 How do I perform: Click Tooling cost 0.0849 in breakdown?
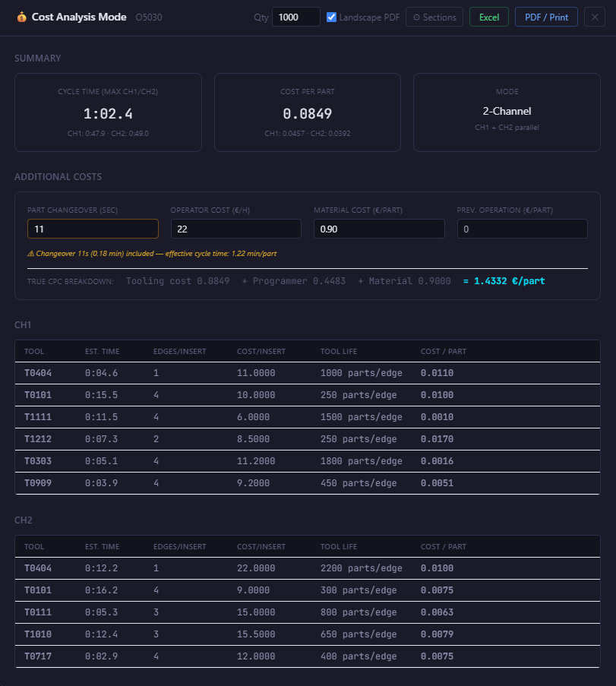pyautogui.click(x=178, y=281)
